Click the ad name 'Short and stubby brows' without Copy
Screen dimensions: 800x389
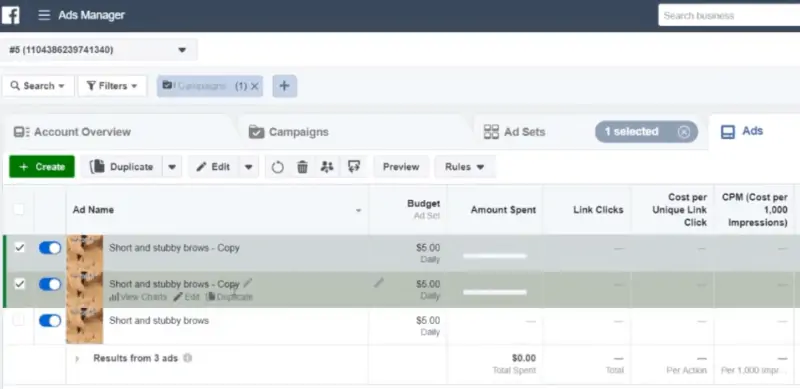pyautogui.click(x=159, y=321)
